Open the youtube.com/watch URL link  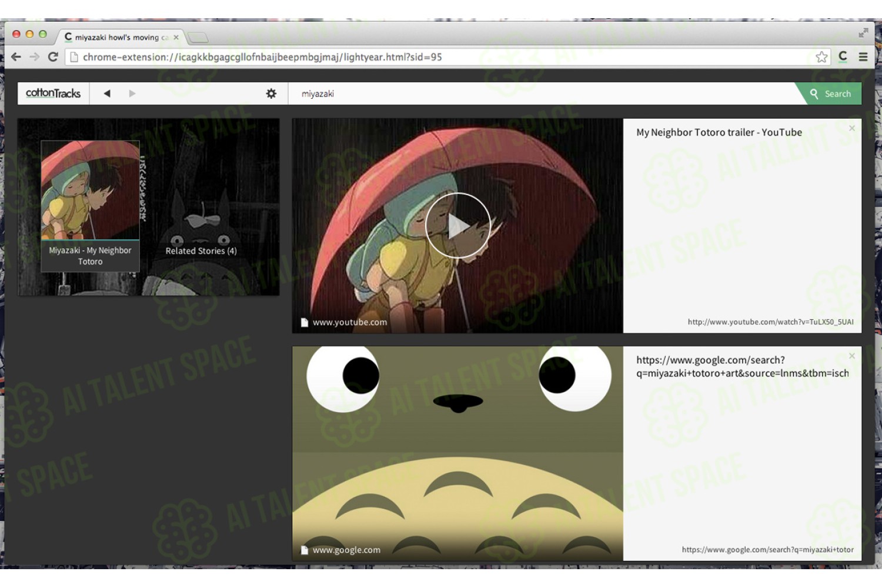[x=770, y=322]
